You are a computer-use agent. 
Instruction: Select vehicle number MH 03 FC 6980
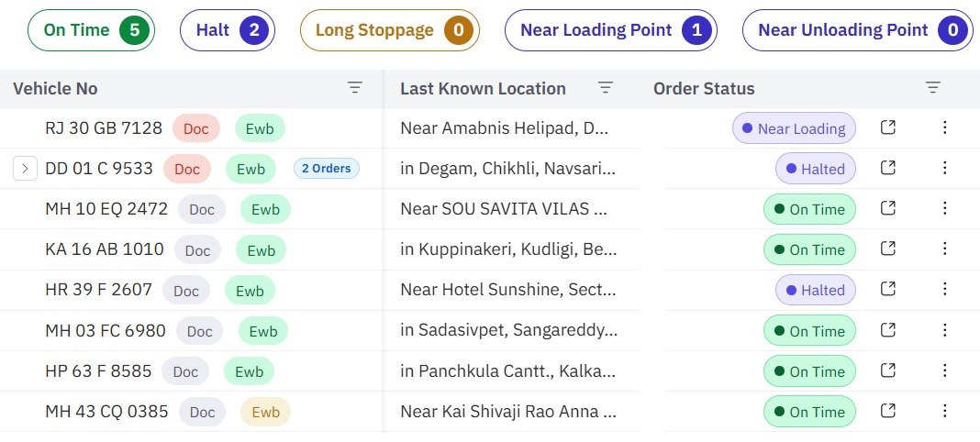[x=106, y=330]
